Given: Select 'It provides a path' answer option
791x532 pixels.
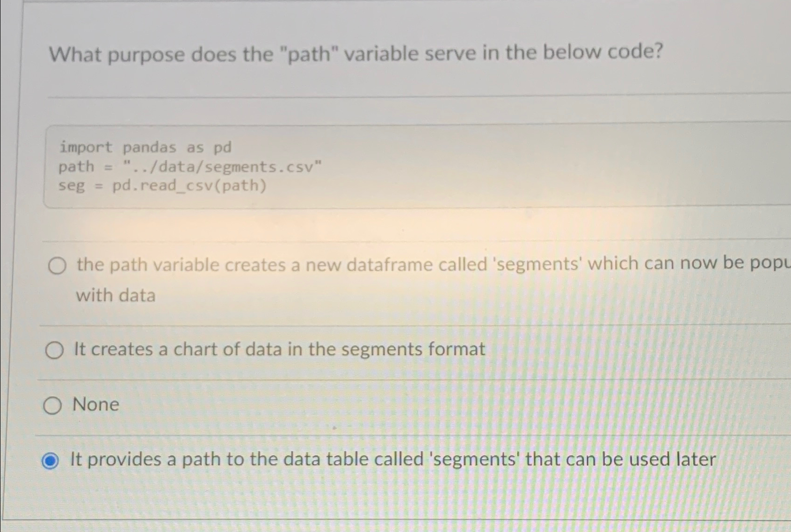Looking at the screenshot, I should [x=51, y=460].
